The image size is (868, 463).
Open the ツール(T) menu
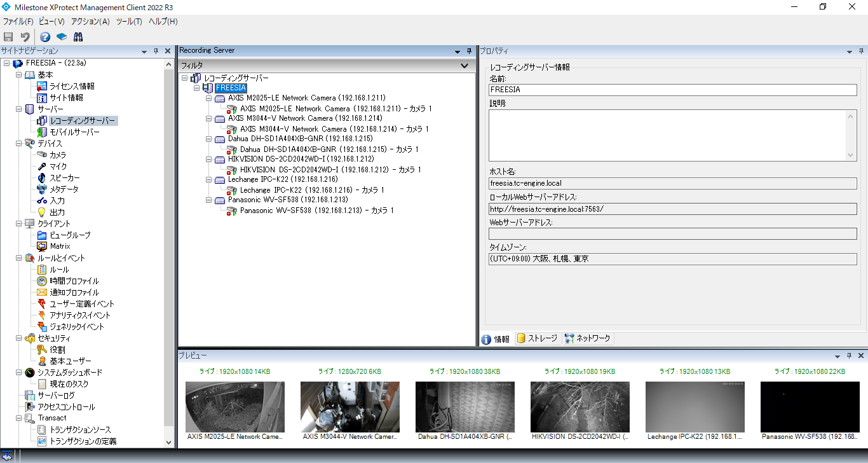click(x=129, y=22)
